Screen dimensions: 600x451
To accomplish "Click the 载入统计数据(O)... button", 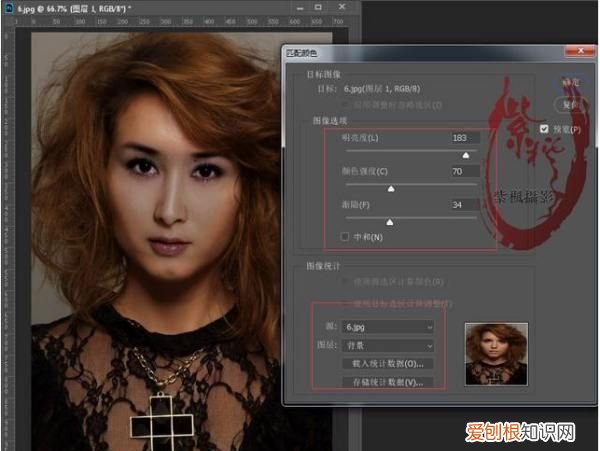I will [x=388, y=364].
